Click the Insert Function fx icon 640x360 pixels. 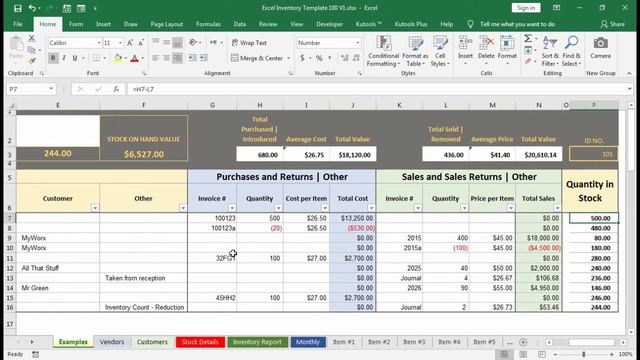point(116,89)
